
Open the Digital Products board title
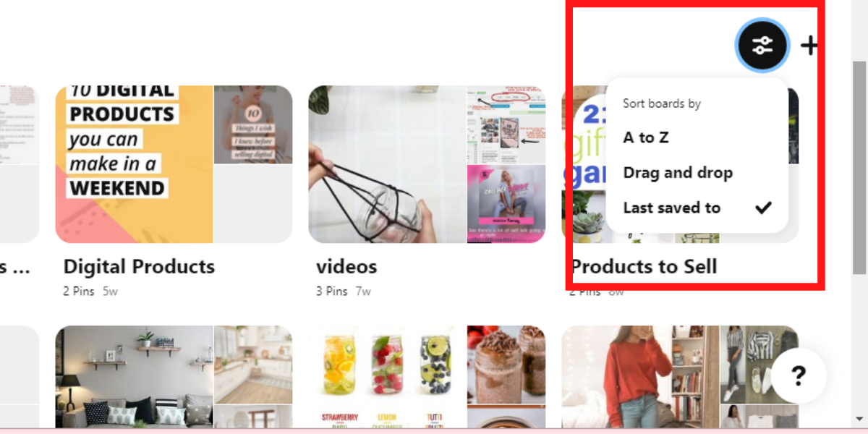point(139,266)
